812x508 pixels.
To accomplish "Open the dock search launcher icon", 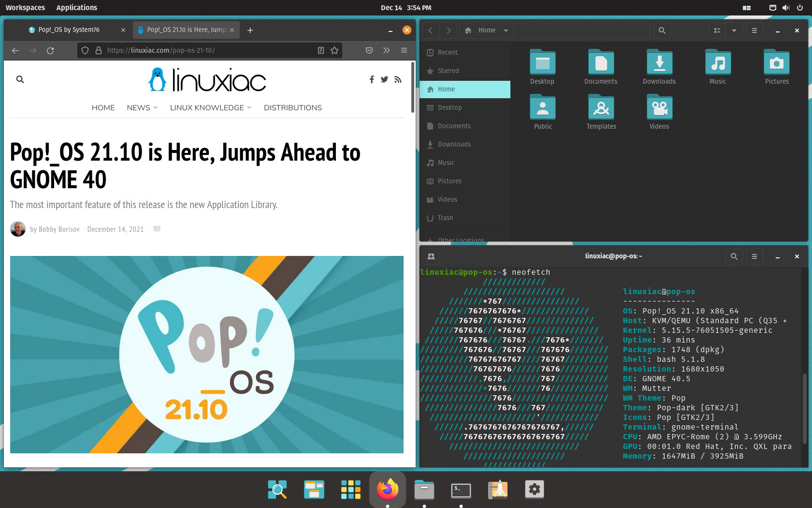I will coord(277,490).
